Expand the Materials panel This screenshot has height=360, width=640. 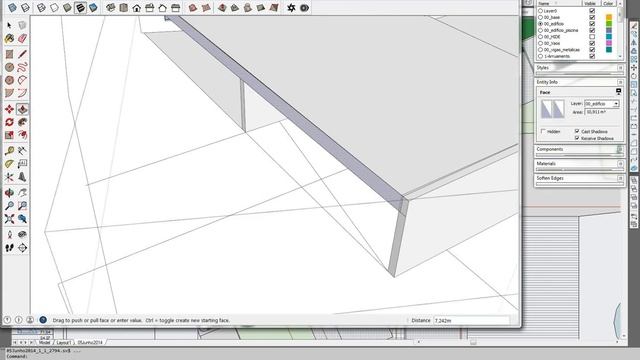(620, 164)
